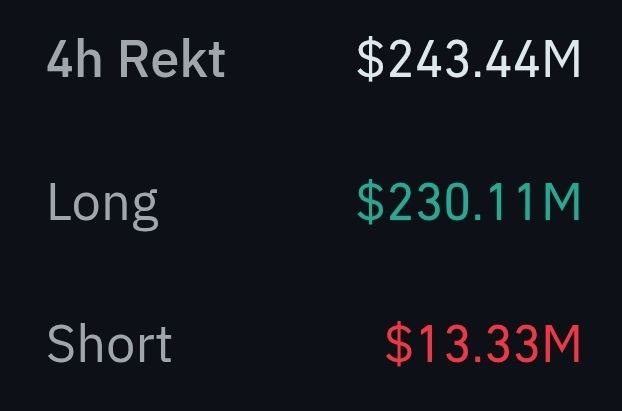Click the 4h Rekt label
Image resolution: width=622 pixels, height=411 pixels.
(x=135, y=60)
